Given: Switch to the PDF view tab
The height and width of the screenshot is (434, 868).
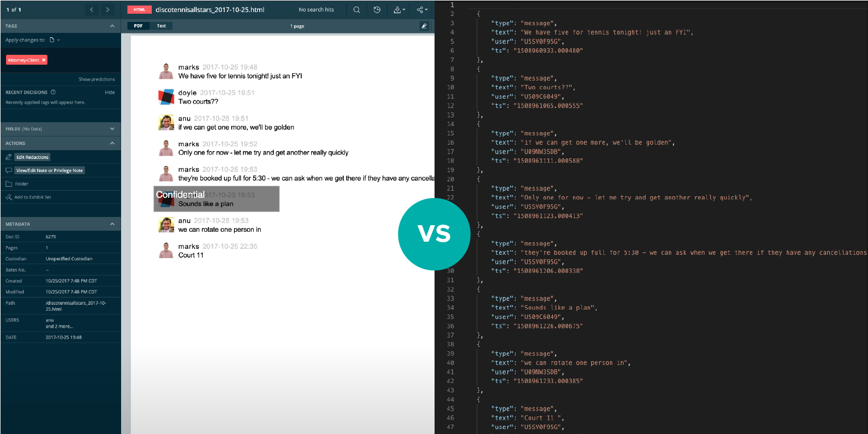Looking at the screenshot, I should [138, 26].
